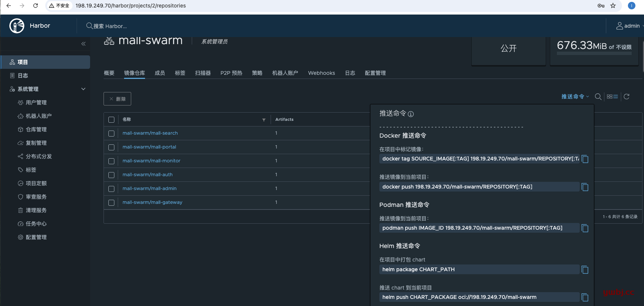Open 复制管理 in the sidebar
Image resolution: width=644 pixels, height=306 pixels.
tap(36, 143)
